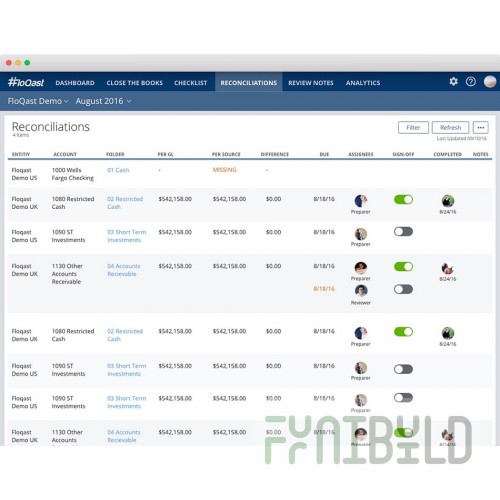
Task: Click completed-by avatar in 1130 Other Accounts Receivable row
Action: click(x=448, y=268)
